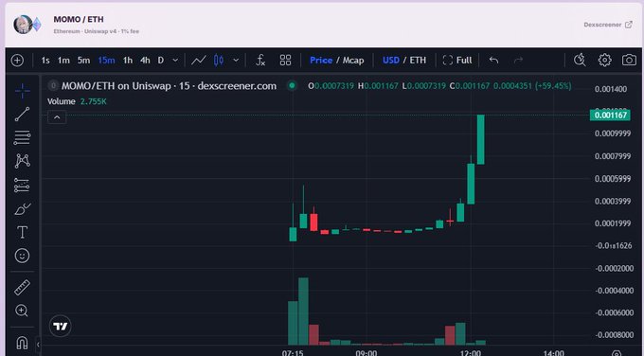Open chart settings gear
This screenshot has height=356, width=644.
(604, 61)
